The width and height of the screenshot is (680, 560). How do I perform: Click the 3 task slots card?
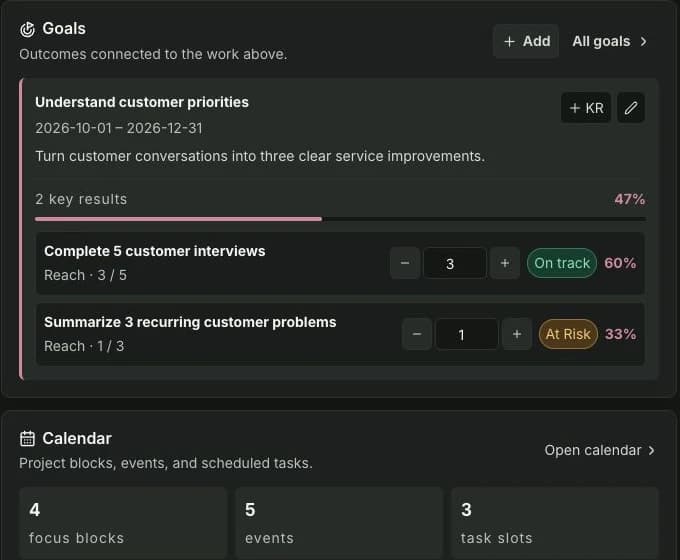click(555, 523)
